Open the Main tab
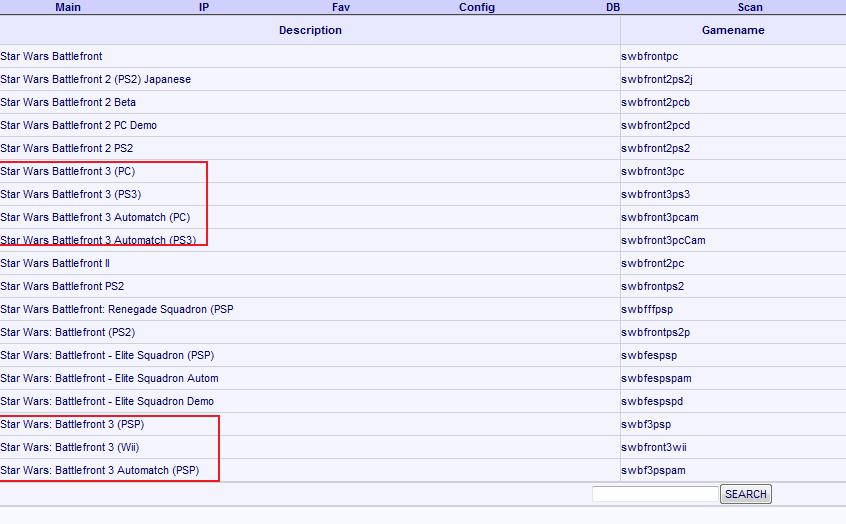846x524 pixels. (68, 7)
